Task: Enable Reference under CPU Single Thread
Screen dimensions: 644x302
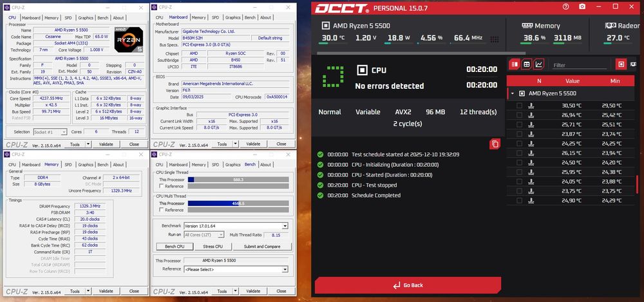Action: click(162, 186)
